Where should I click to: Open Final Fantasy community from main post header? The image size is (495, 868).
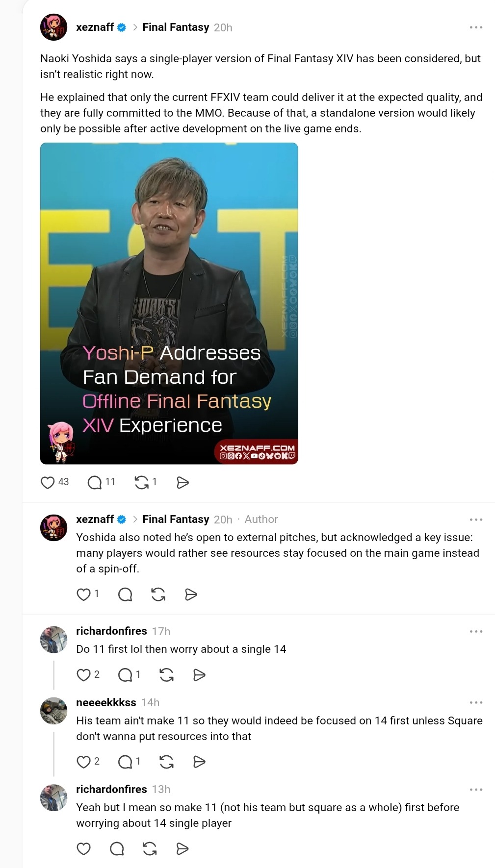coord(176,27)
